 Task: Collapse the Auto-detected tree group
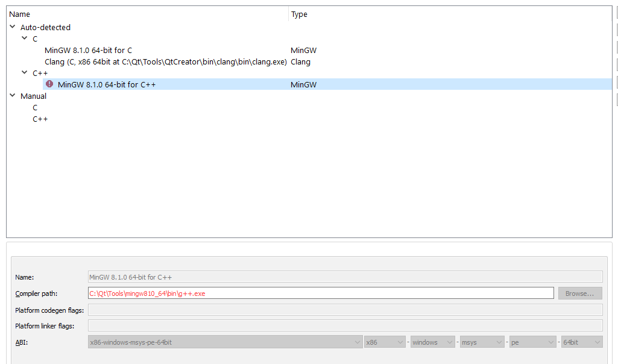tap(13, 27)
